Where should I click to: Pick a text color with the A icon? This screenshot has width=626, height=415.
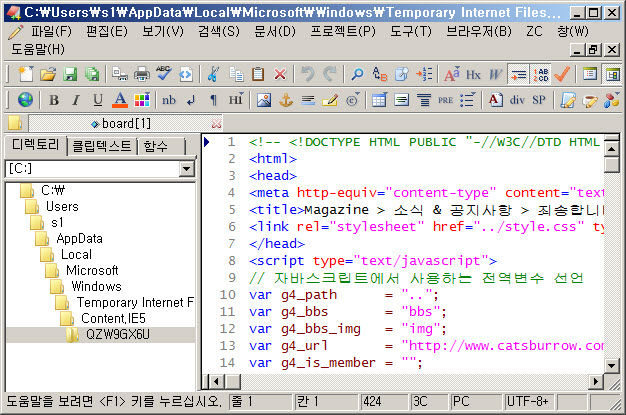(119, 99)
